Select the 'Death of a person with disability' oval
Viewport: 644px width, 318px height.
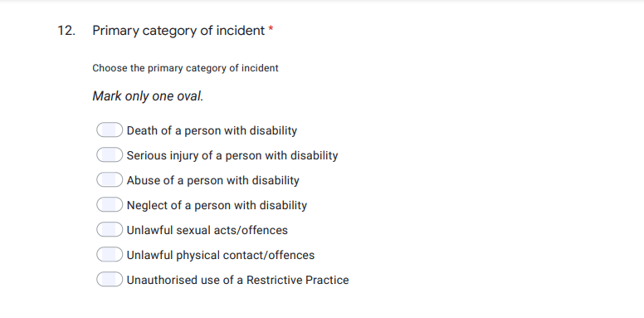(x=110, y=130)
